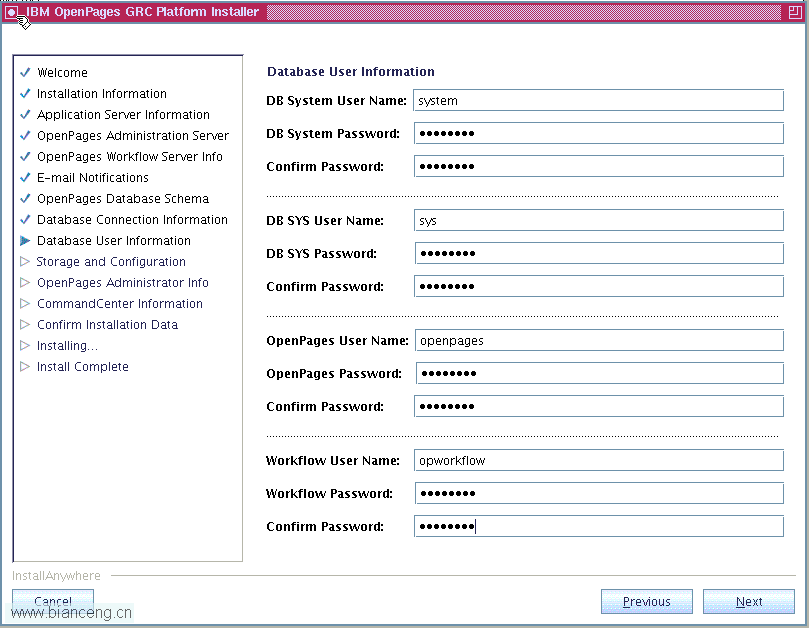Select the CommandCenter Information step label

click(x=120, y=304)
